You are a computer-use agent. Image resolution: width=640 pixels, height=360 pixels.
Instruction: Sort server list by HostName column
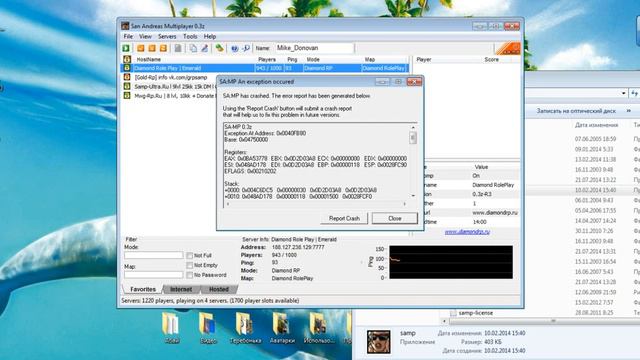pyautogui.click(x=149, y=59)
